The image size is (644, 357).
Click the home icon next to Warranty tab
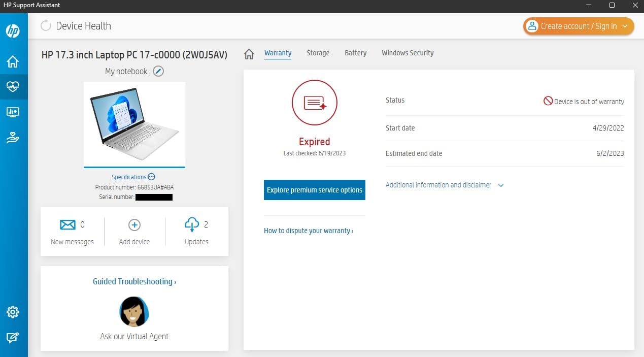(249, 54)
